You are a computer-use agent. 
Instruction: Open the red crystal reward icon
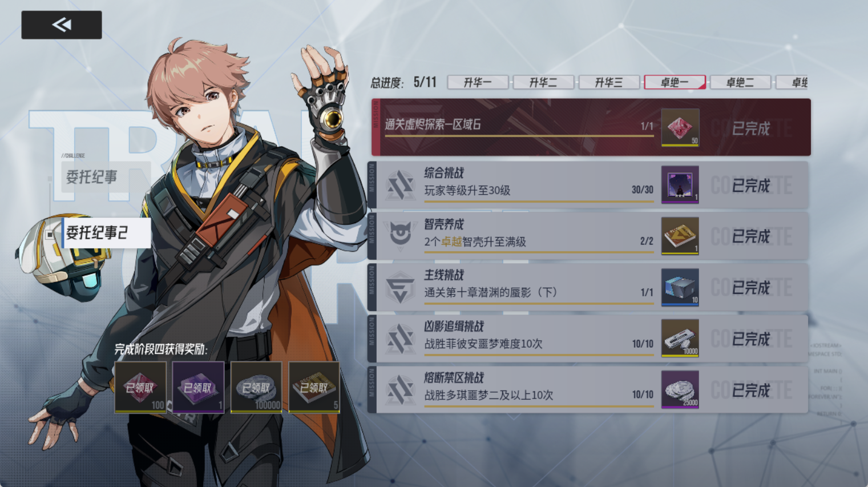680,127
